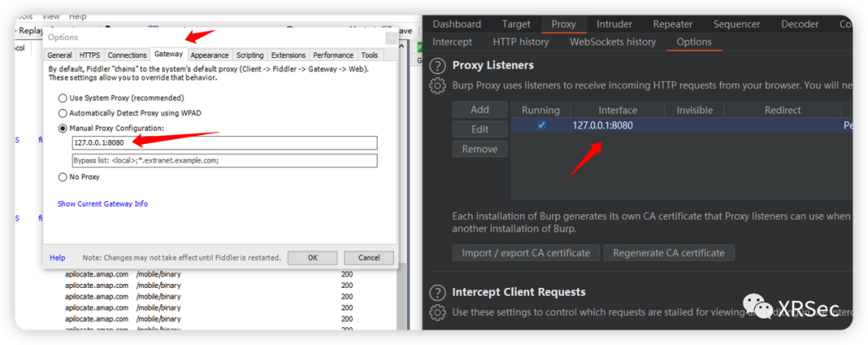Image resolution: width=868 pixels, height=345 pixels.
Task: Select Options sub-tab in Burp Proxy
Action: pos(694,42)
